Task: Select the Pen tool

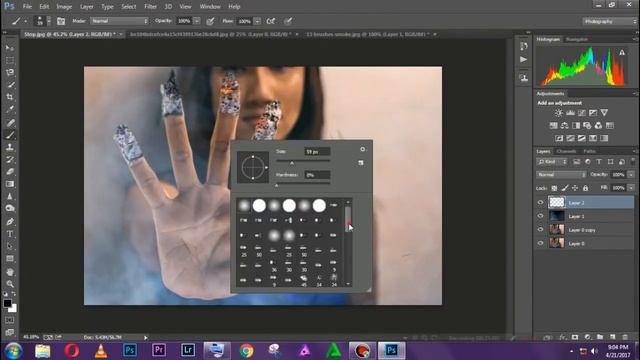Action: (10, 222)
